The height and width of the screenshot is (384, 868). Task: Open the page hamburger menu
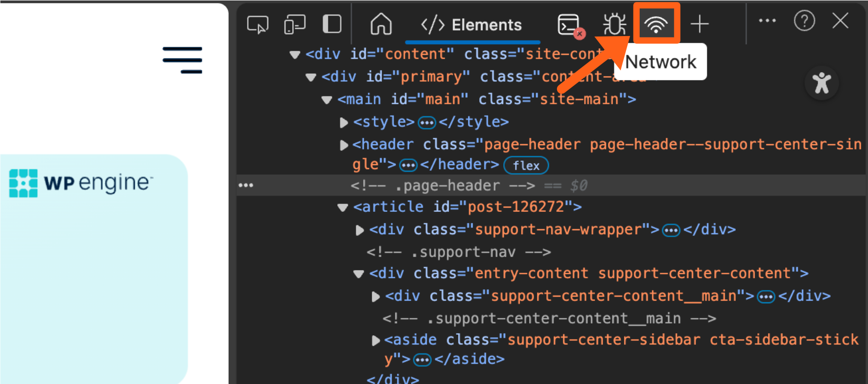click(x=183, y=60)
